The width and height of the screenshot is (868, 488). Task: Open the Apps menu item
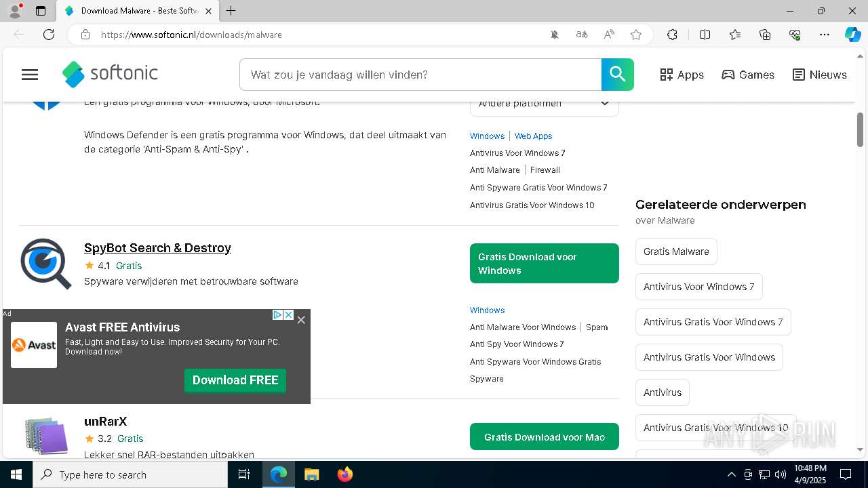pos(682,75)
